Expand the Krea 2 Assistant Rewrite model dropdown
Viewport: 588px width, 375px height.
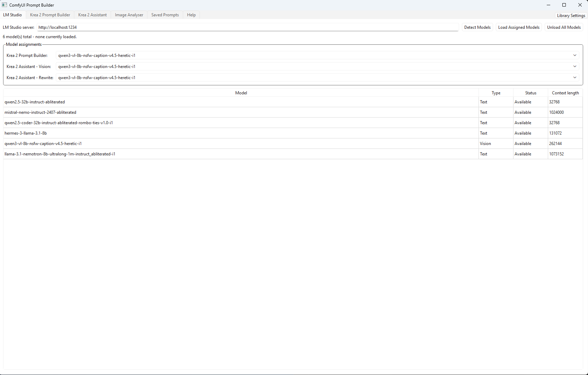pyautogui.click(x=317, y=78)
